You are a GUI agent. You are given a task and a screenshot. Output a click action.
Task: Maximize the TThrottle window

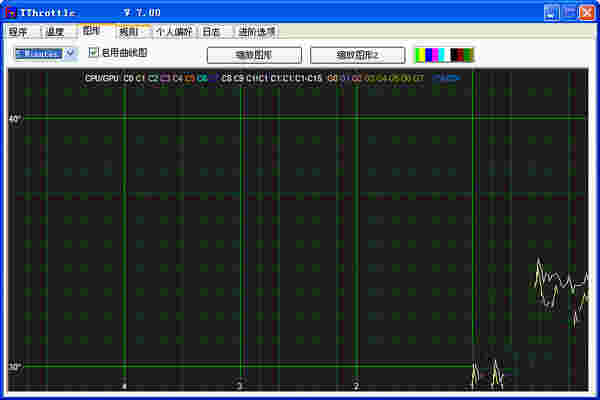[568, 12]
